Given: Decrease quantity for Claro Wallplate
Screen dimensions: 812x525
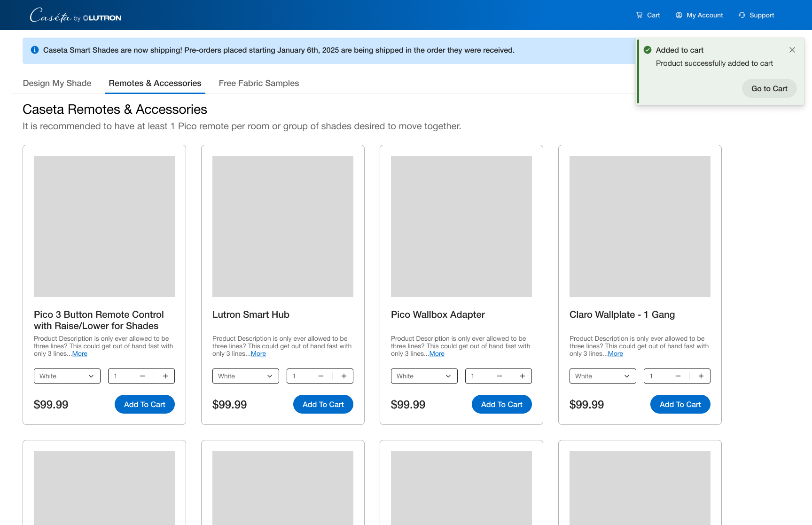Looking at the screenshot, I should tap(678, 376).
